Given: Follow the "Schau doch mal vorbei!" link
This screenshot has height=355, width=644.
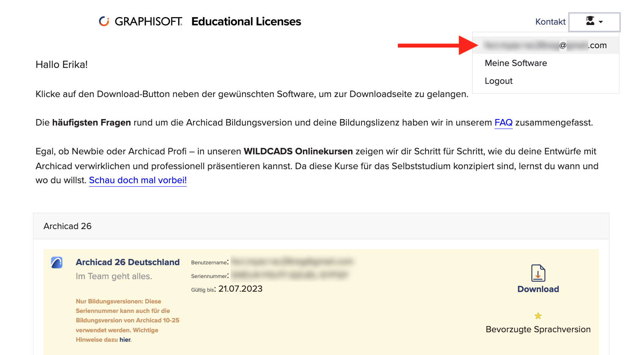Looking at the screenshot, I should point(138,180).
